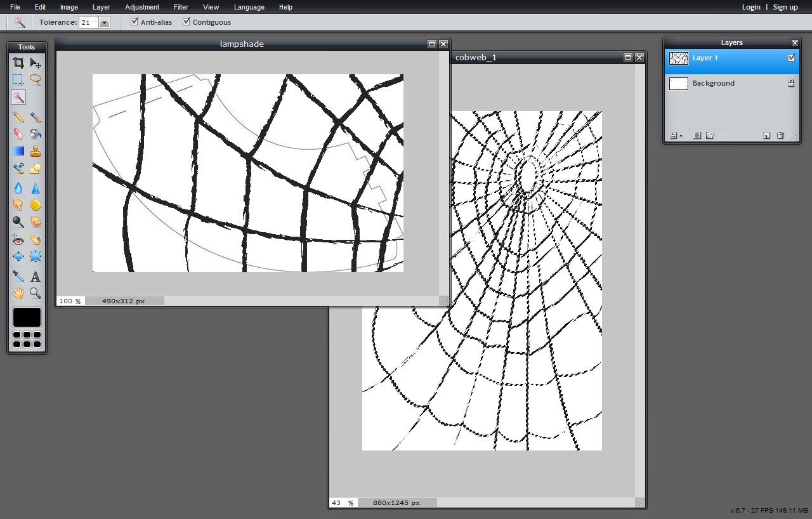Select the Pencil tool
The image size is (812, 519).
18,117
